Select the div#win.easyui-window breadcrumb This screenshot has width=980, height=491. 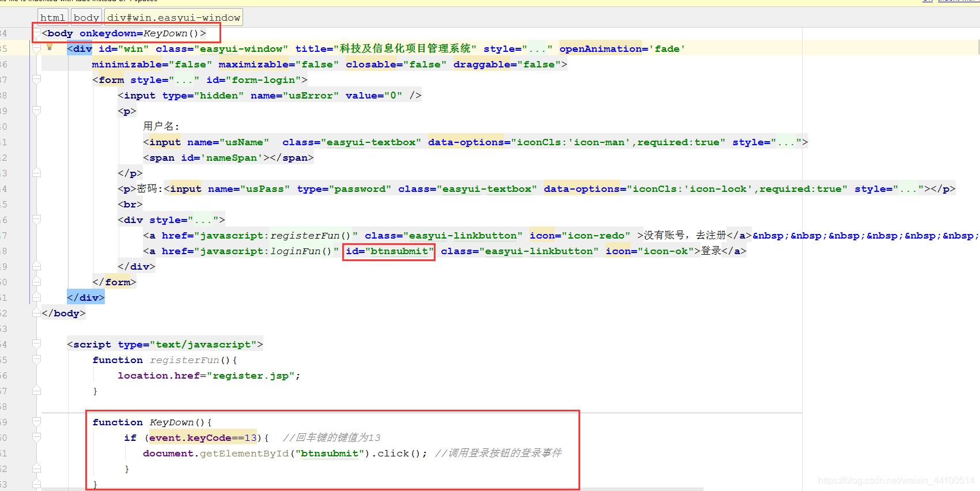(173, 17)
